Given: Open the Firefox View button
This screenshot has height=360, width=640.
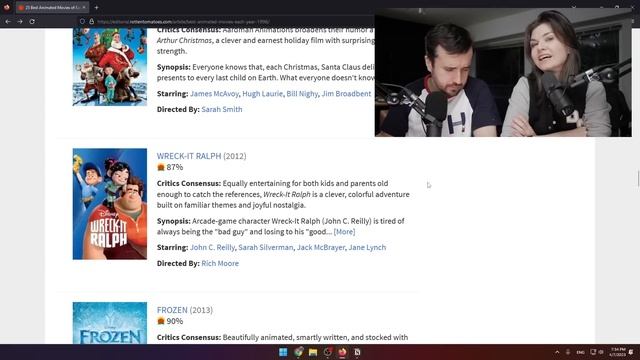Looking at the screenshot, I should pos(7,7).
